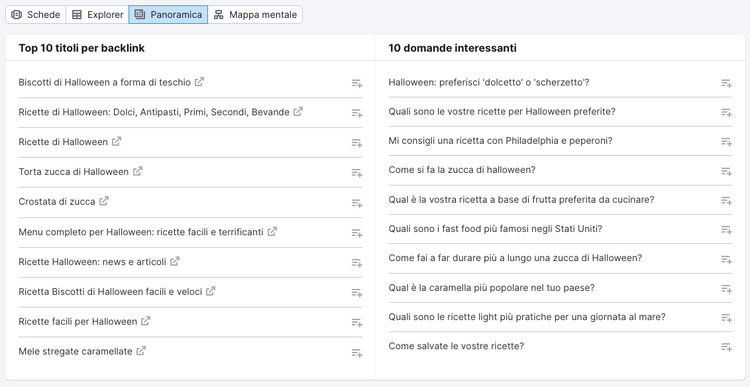Open external link icon for Ricette Halloween: news e articoli

[175, 262]
